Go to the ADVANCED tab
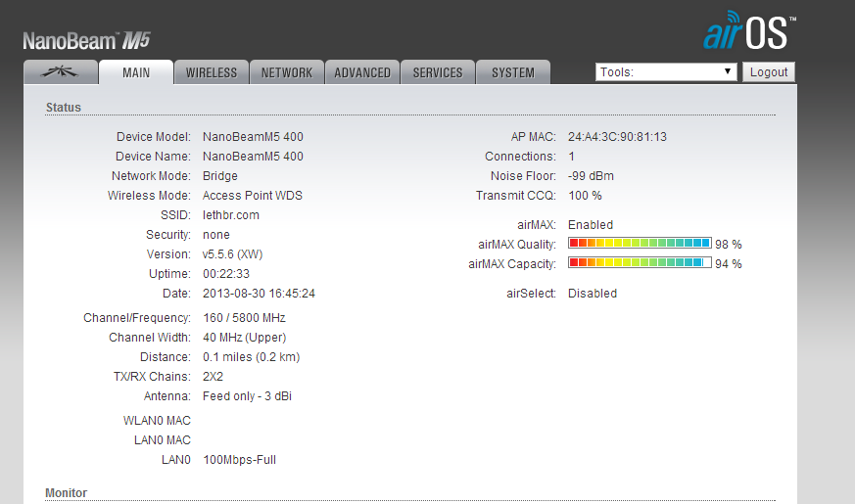 point(362,72)
